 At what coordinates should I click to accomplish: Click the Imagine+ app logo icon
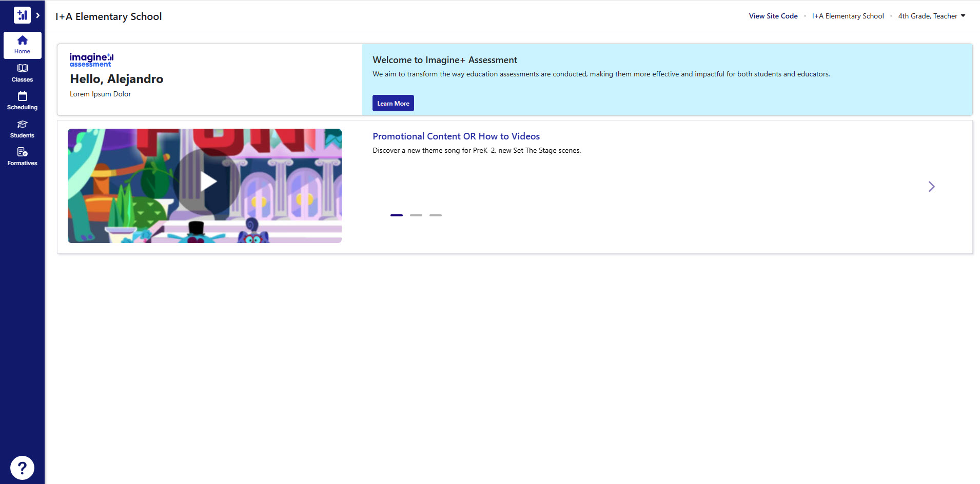pos(22,15)
